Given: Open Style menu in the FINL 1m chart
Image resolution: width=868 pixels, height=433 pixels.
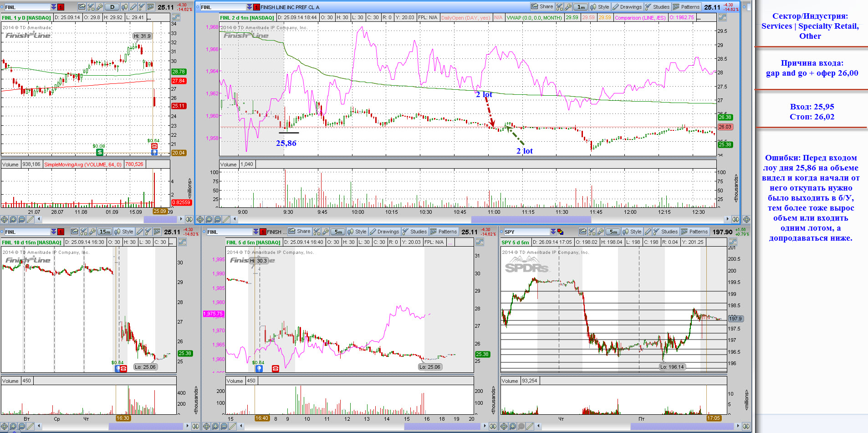Looking at the screenshot, I should pyautogui.click(x=600, y=7).
